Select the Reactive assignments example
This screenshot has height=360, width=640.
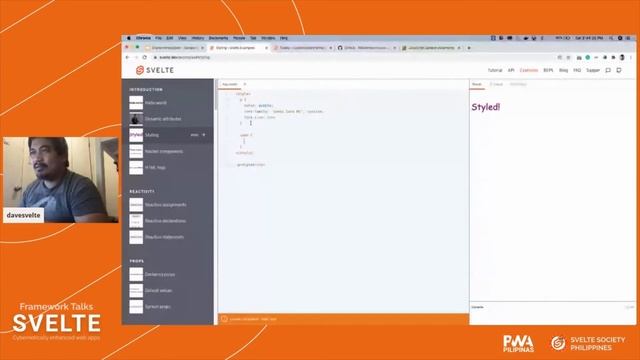pyautogui.click(x=168, y=204)
